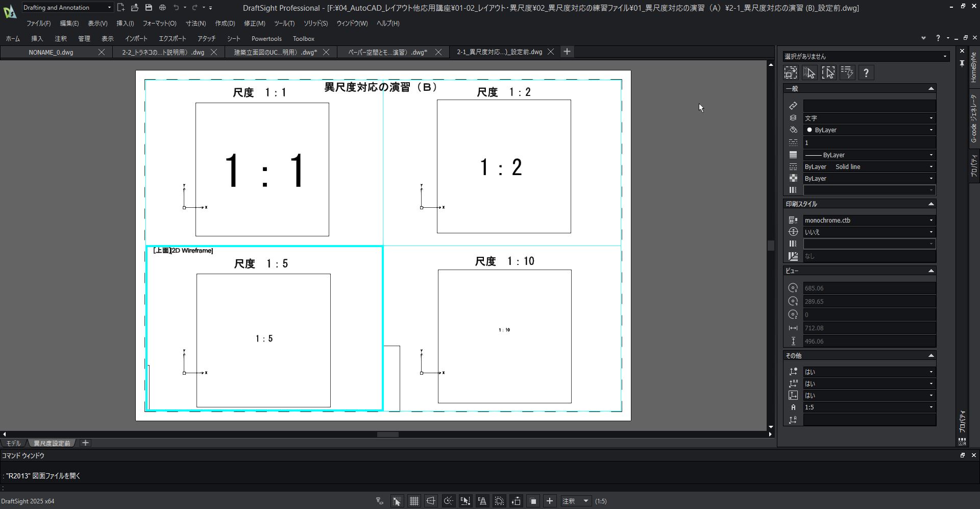Collapse the 一般 section in Properties
Screen dimensions: 980x509
pos(930,89)
